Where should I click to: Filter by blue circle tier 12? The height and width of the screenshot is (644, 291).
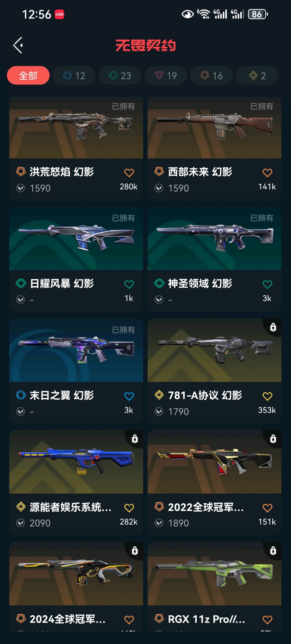pos(74,75)
